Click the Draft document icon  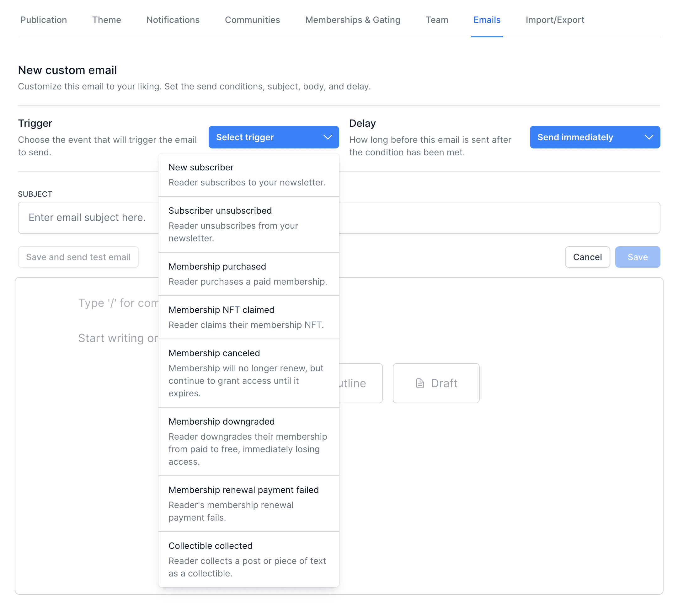[x=420, y=383]
